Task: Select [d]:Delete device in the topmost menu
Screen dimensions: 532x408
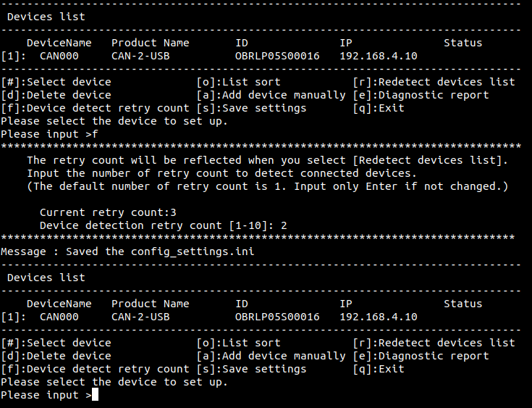Action: (x=56, y=95)
